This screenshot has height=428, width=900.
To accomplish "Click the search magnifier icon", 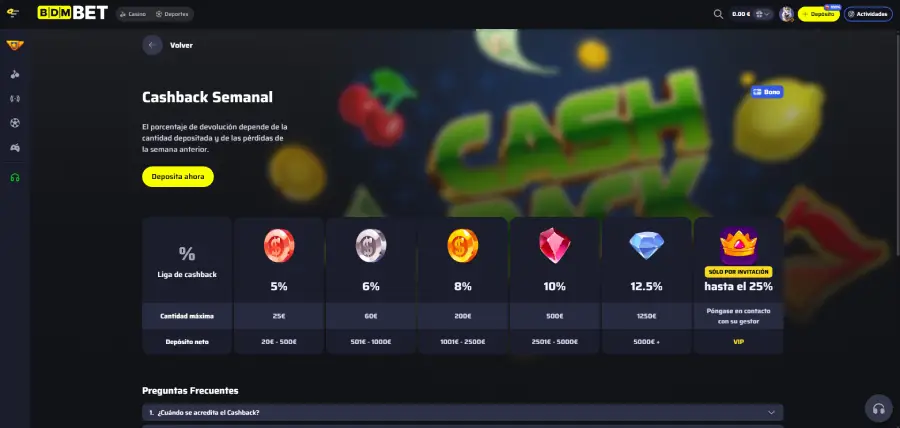I will point(718,14).
